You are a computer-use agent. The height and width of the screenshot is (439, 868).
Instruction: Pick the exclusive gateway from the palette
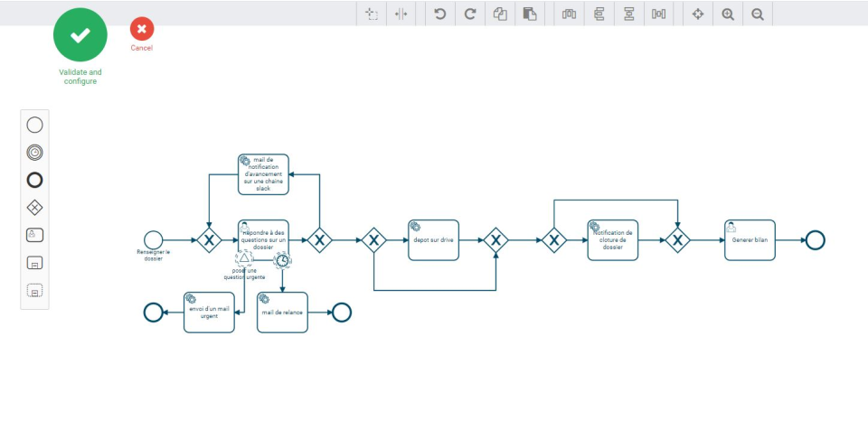(x=34, y=208)
